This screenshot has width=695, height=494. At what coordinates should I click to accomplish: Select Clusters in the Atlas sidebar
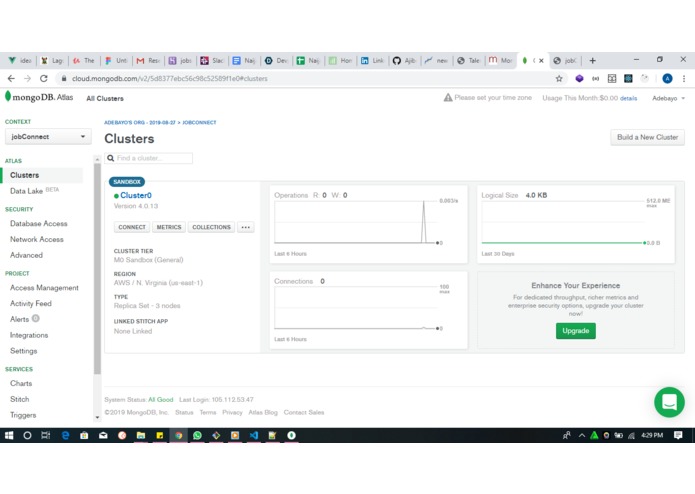(x=24, y=175)
